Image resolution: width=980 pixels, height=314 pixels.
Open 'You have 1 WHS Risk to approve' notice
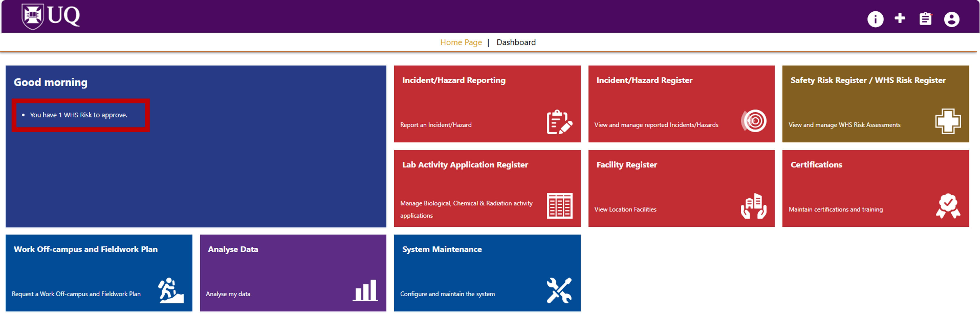click(x=78, y=115)
